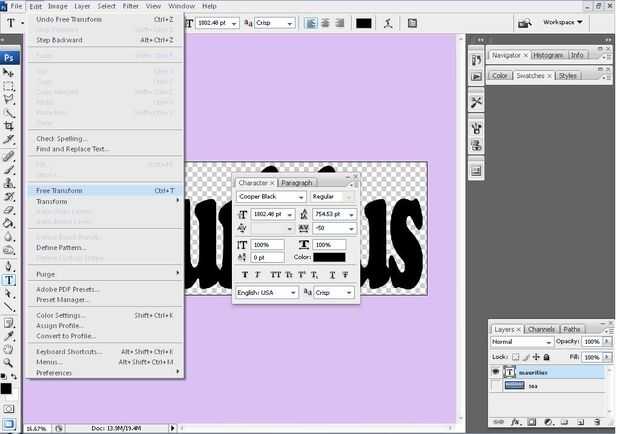
Task: Toggle Strikethrough in Character panel
Action: pos(345,275)
